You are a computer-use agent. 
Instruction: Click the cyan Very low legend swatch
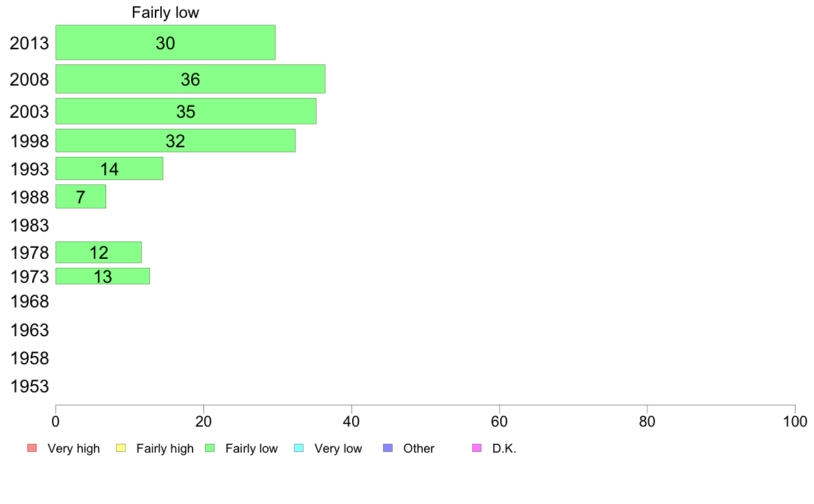[299, 448]
